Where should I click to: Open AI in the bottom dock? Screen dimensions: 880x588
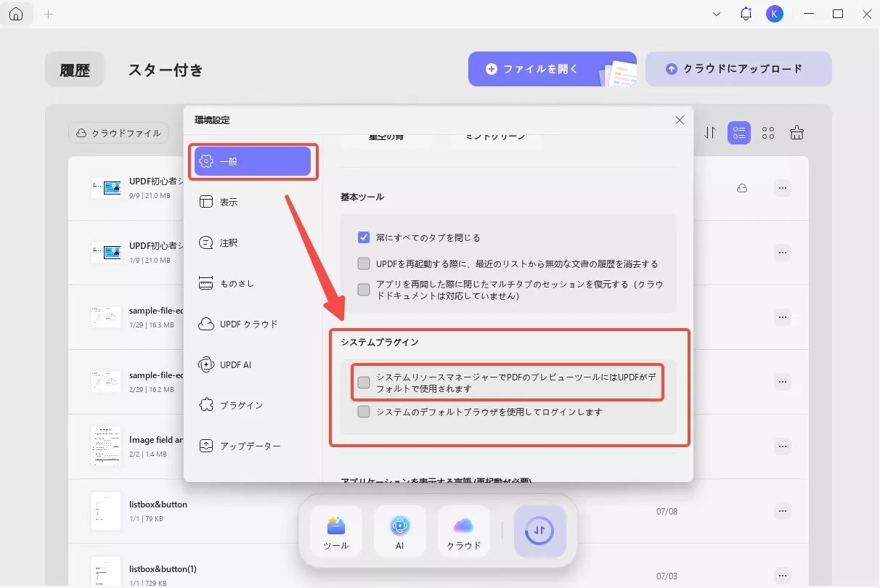[400, 531]
